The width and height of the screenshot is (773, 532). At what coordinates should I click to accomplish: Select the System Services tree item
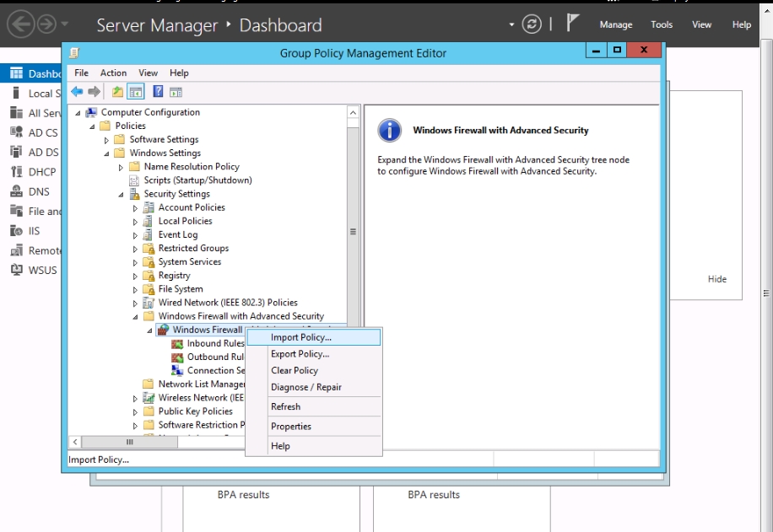(190, 262)
